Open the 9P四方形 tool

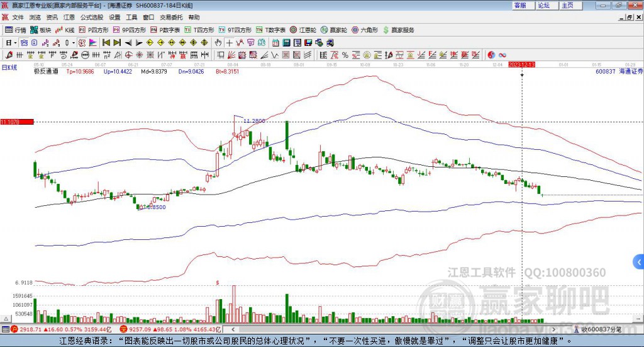(130, 30)
